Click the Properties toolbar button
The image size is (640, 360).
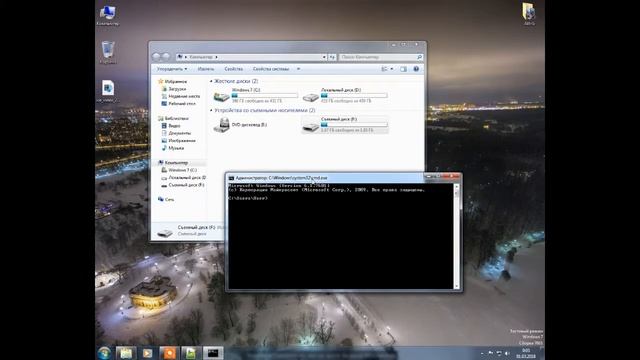(233, 69)
